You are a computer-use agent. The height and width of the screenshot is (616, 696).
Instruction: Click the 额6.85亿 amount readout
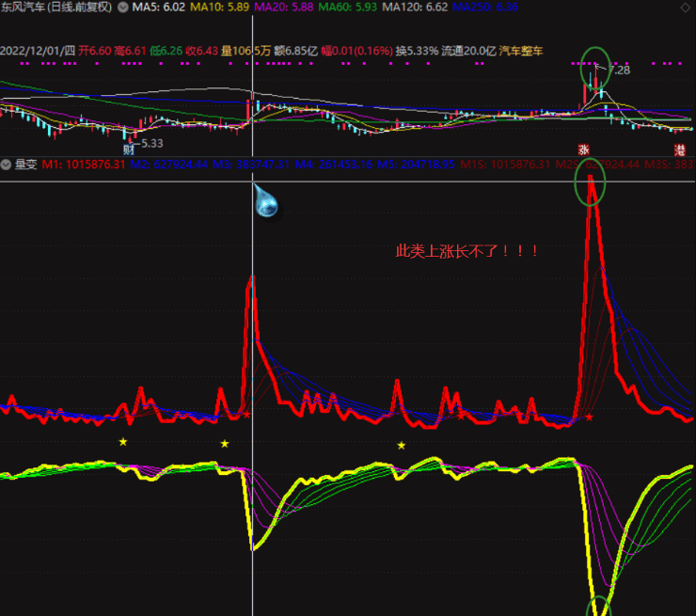click(x=295, y=51)
